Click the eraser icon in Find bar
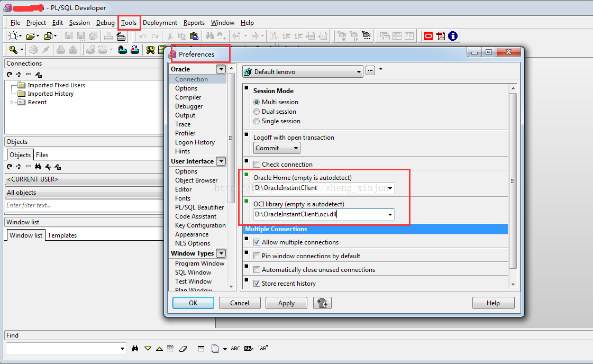Viewport: 593px width, 364px height. pos(183,349)
